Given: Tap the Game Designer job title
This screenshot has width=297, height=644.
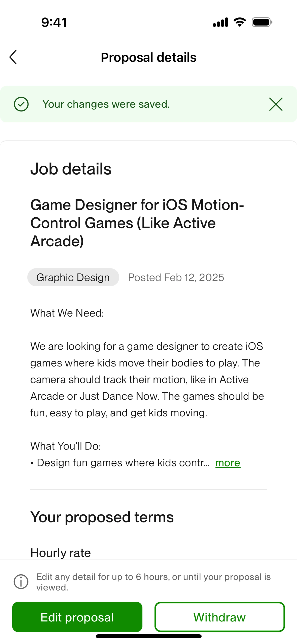Looking at the screenshot, I should tap(137, 223).
